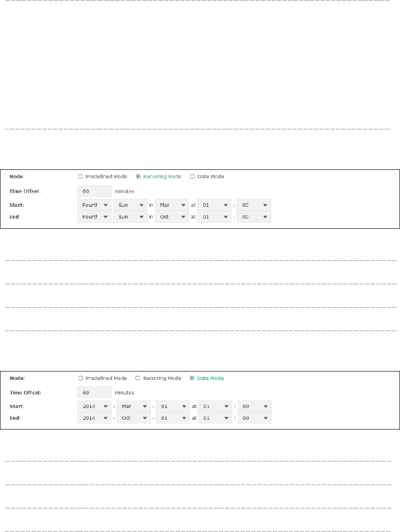400x532 pixels.
Task: Open recurring Start month dropdown showing Mar
Action: tap(172, 205)
